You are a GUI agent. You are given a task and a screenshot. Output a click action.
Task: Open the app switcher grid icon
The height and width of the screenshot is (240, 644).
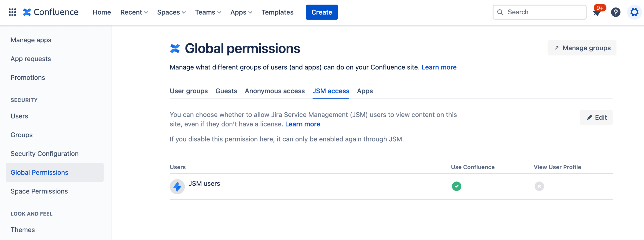(12, 12)
